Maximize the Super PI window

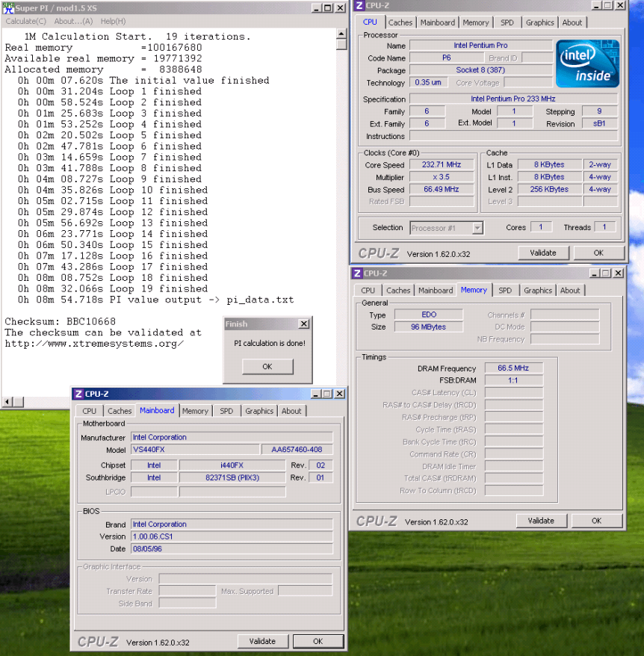(329, 7)
